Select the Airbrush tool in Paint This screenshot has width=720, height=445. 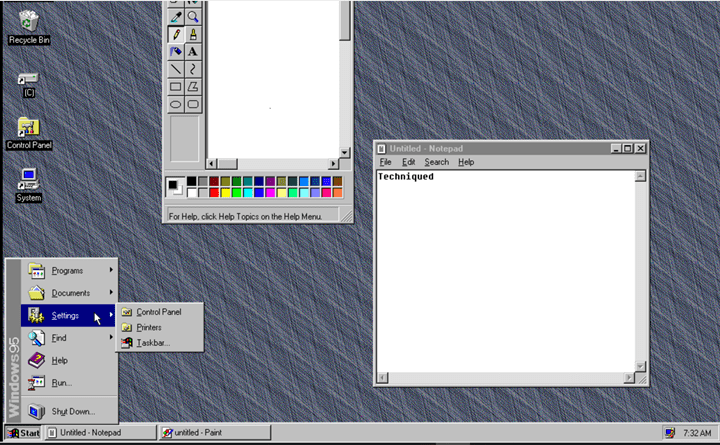tap(176, 52)
